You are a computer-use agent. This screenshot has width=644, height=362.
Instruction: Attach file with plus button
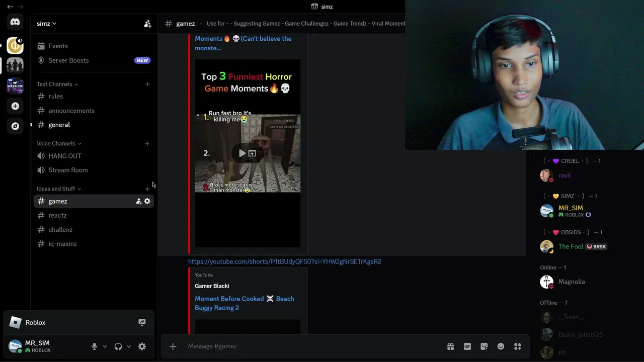point(173,346)
